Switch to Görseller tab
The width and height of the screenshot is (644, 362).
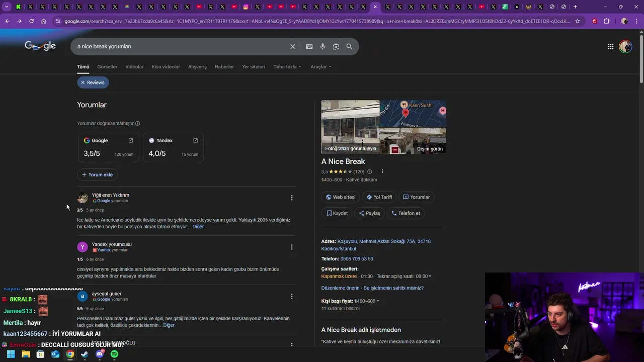(107, 67)
